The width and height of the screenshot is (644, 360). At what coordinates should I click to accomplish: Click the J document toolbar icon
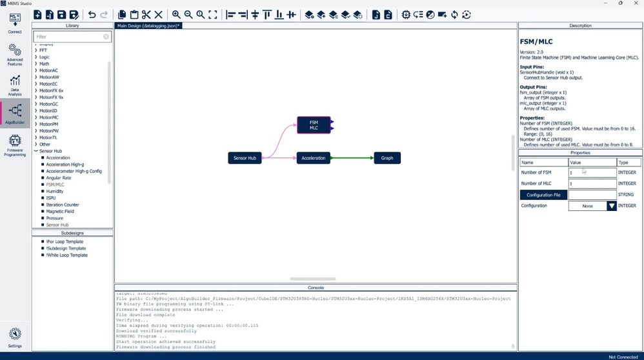376,15
